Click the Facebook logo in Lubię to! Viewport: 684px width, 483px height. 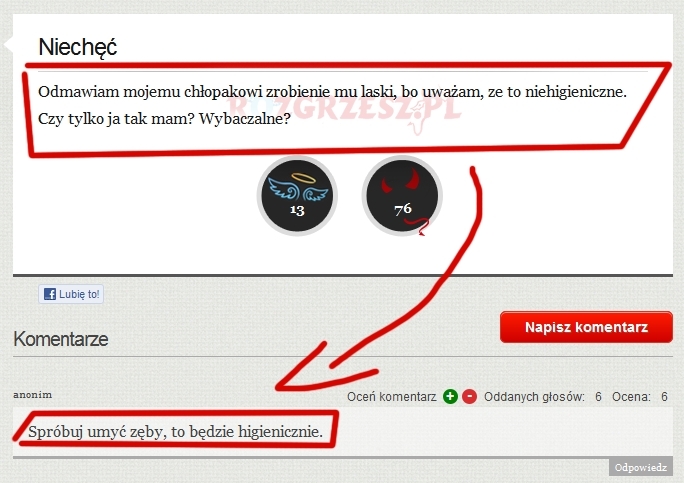click(50, 294)
